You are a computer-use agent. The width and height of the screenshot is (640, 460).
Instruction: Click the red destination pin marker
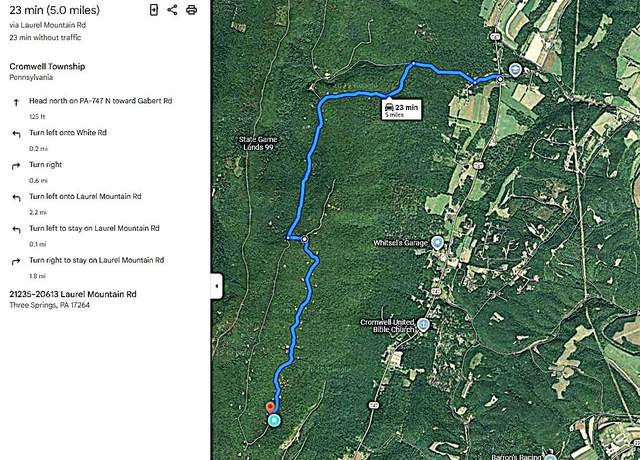(x=270, y=406)
